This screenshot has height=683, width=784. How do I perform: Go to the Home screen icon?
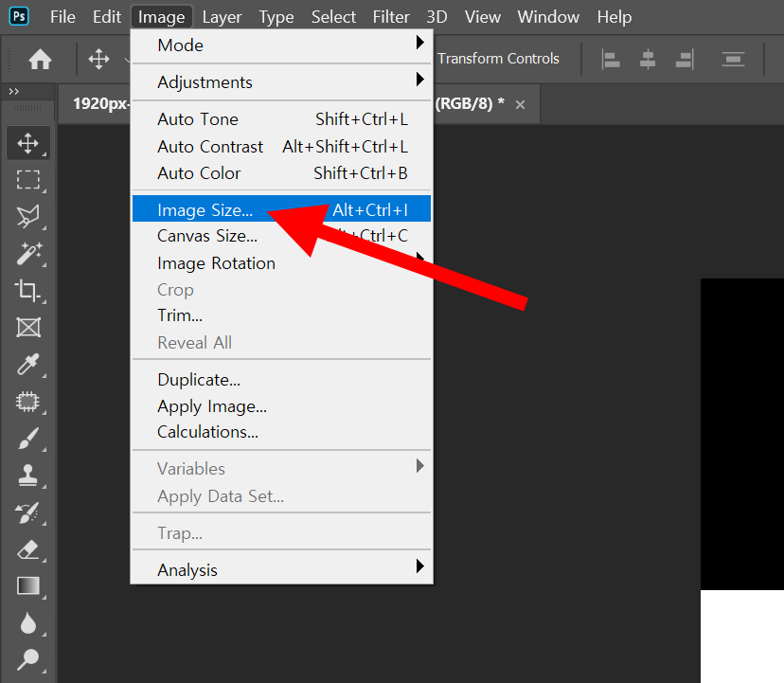coord(40,60)
